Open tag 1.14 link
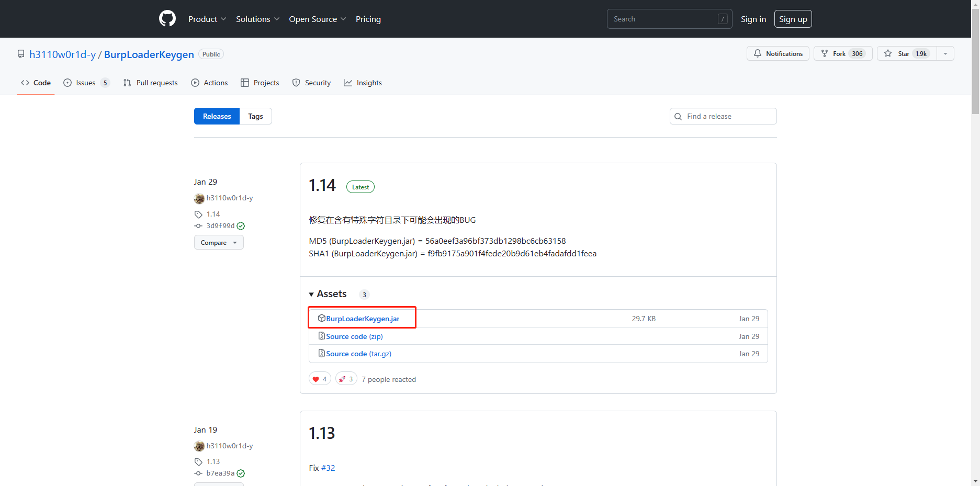980x486 pixels. (213, 214)
